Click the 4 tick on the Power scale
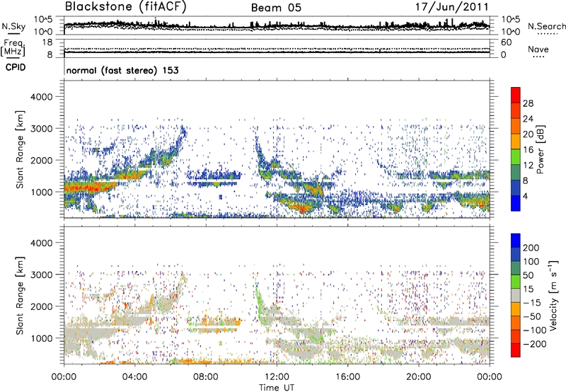Image resolution: width=566 pixels, height=392 pixels. click(x=525, y=196)
